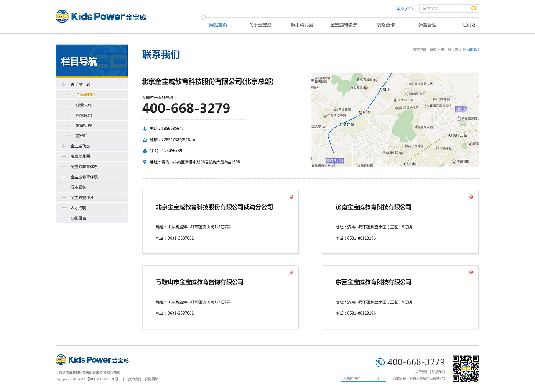The image size is (535, 392).
Task: Click the map thumbnail
Action: (395, 120)
